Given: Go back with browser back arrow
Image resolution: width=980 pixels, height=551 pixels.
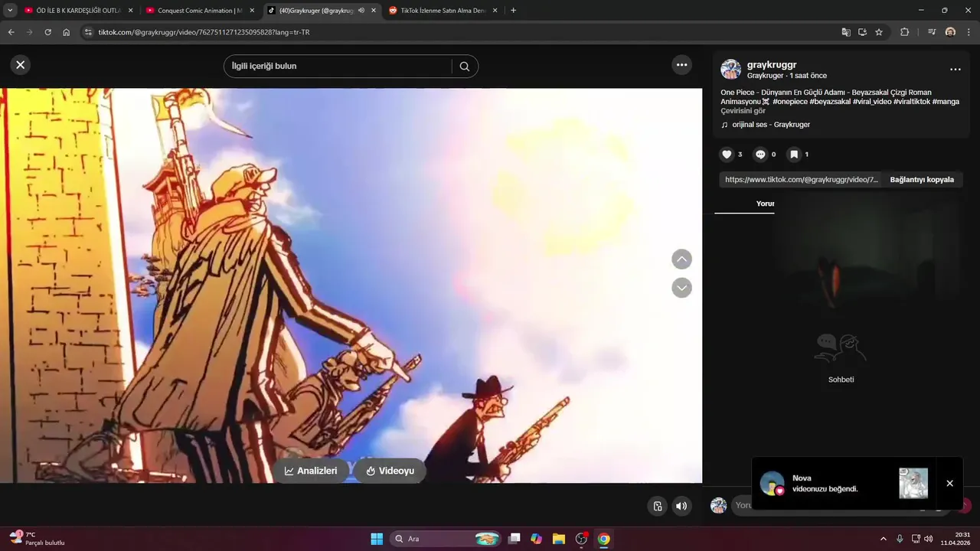Looking at the screenshot, I should pyautogui.click(x=11, y=32).
